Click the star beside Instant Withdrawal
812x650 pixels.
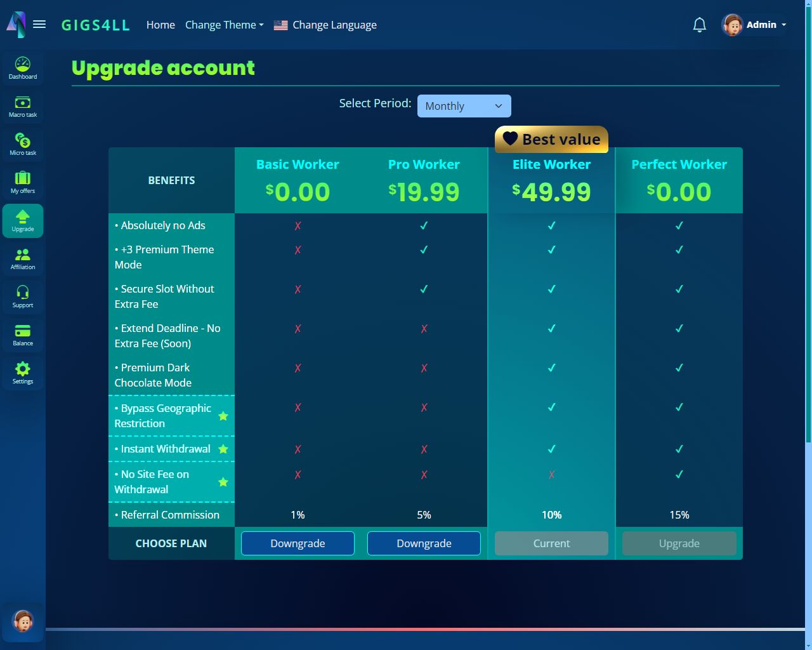[223, 449]
